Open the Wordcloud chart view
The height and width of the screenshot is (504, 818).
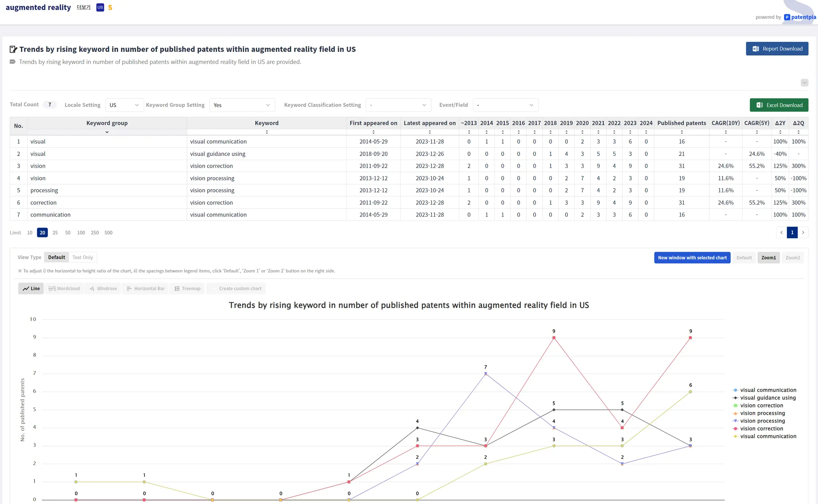64,289
